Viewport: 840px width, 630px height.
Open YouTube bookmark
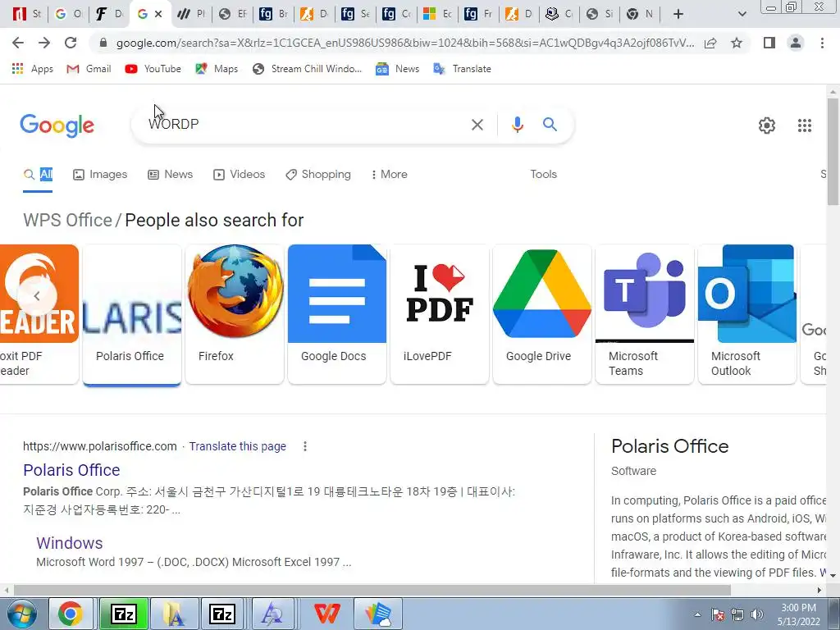pyautogui.click(x=153, y=69)
